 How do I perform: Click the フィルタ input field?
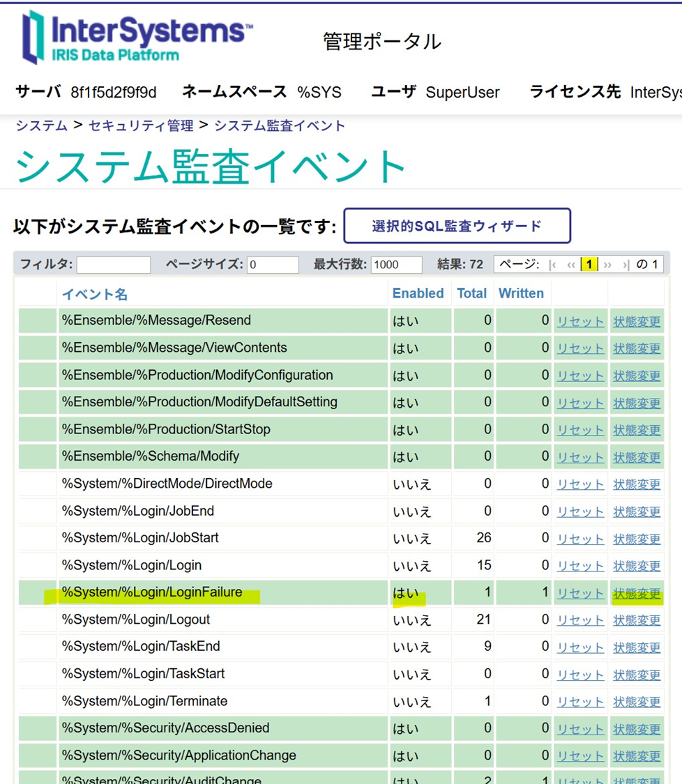pyautogui.click(x=114, y=265)
